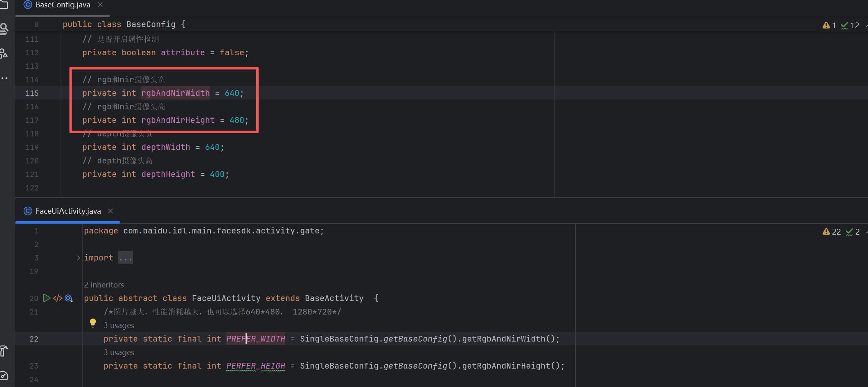This screenshot has height=387, width=868.
Task: Click the orange code tag gutter icon
Action: (x=58, y=298)
